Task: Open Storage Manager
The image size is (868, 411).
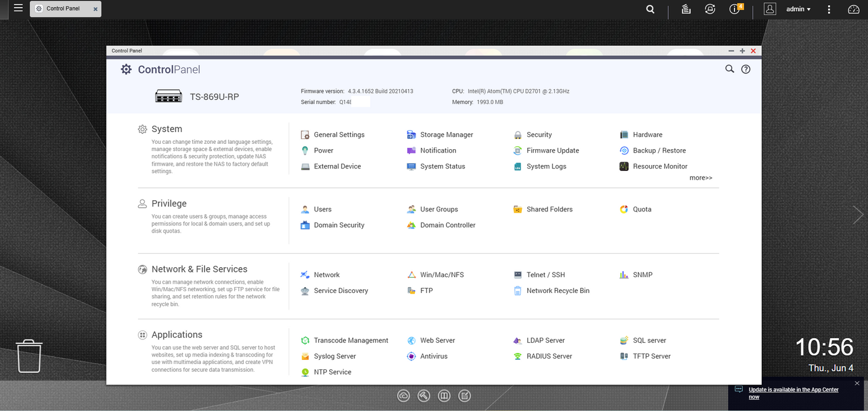Action: (440, 134)
